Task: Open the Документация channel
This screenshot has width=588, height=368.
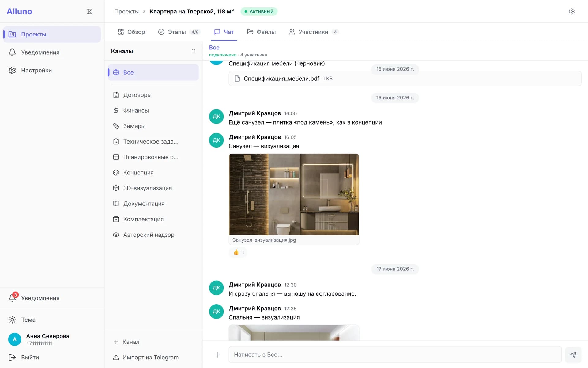Action: tap(153, 204)
